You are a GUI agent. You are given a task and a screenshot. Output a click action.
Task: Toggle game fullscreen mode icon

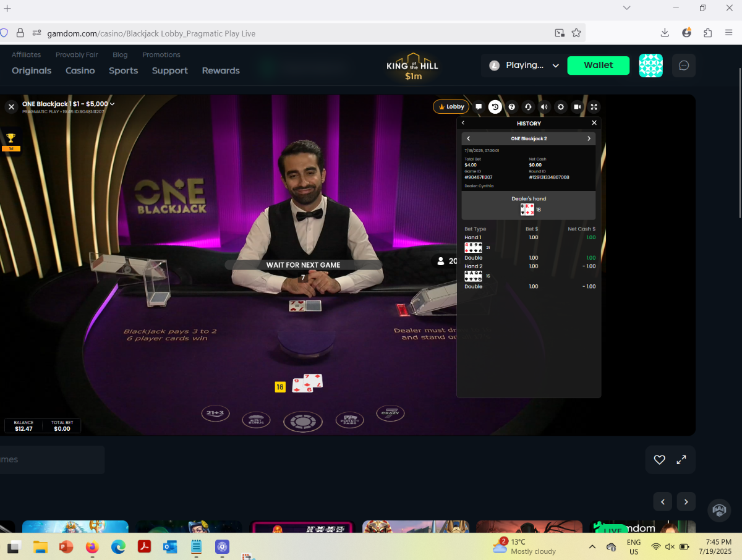coord(594,107)
